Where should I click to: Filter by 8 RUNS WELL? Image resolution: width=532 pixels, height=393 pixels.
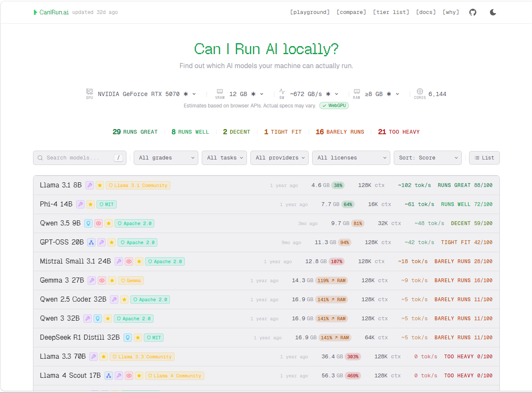tap(190, 132)
